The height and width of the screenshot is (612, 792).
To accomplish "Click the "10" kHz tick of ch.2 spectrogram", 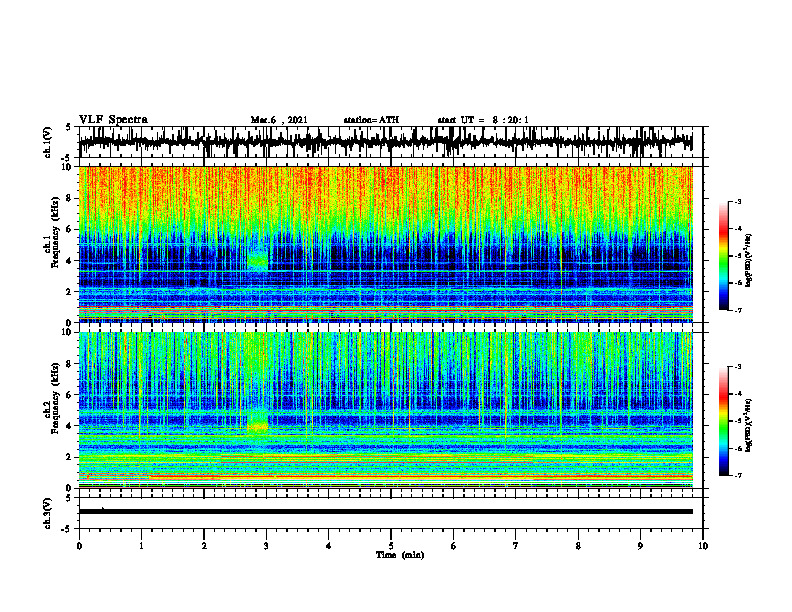I will click(67, 332).
